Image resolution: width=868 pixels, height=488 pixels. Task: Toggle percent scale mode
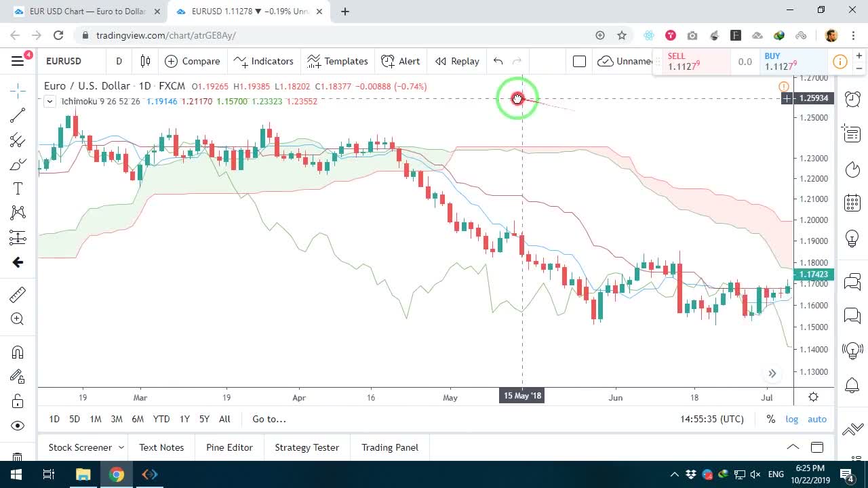click(771, 419)
